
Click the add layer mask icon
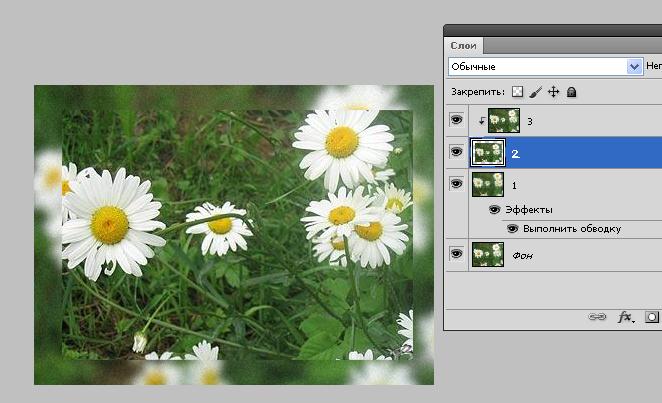coord(652,317)
